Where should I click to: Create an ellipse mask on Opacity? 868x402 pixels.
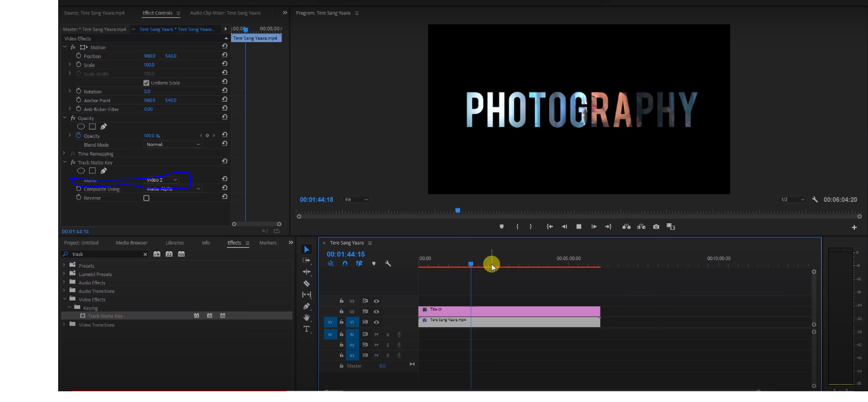[81, 126]
